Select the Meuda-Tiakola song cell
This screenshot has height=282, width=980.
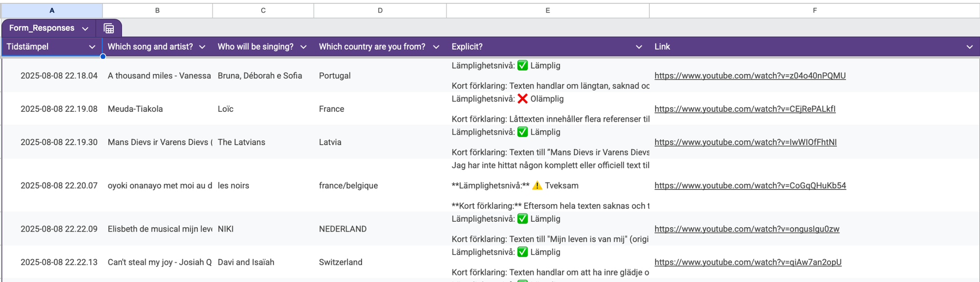158,109
